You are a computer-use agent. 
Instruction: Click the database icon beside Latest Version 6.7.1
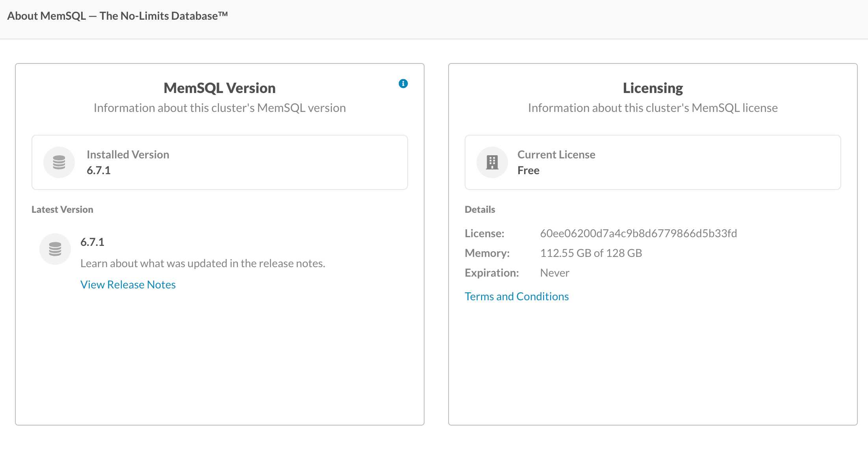[55, 249]
